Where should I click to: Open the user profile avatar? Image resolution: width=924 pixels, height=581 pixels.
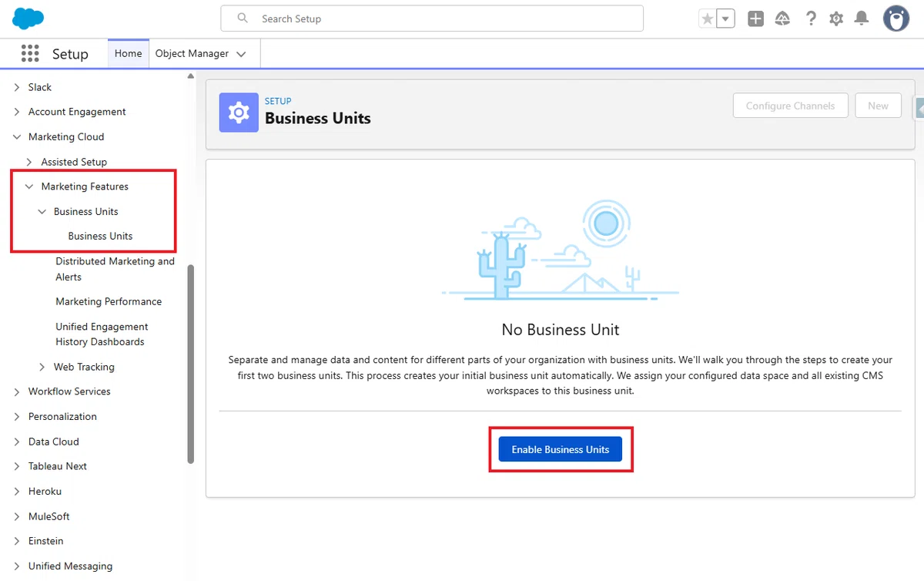click(896, 18)
